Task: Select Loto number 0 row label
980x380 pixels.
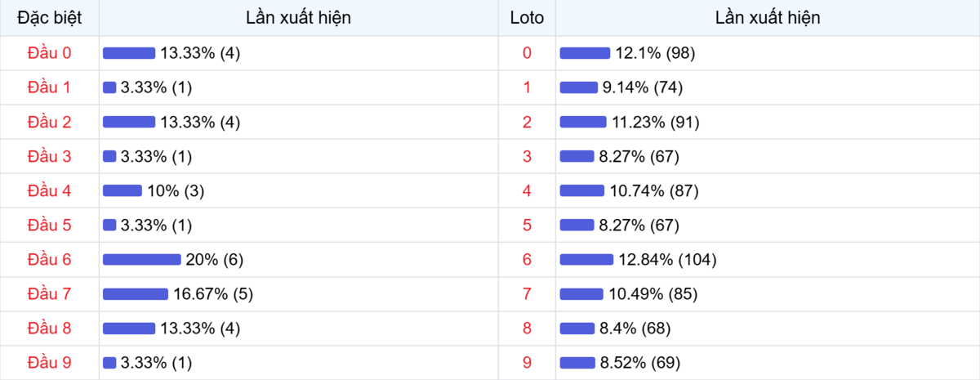Action: (527, 53)
